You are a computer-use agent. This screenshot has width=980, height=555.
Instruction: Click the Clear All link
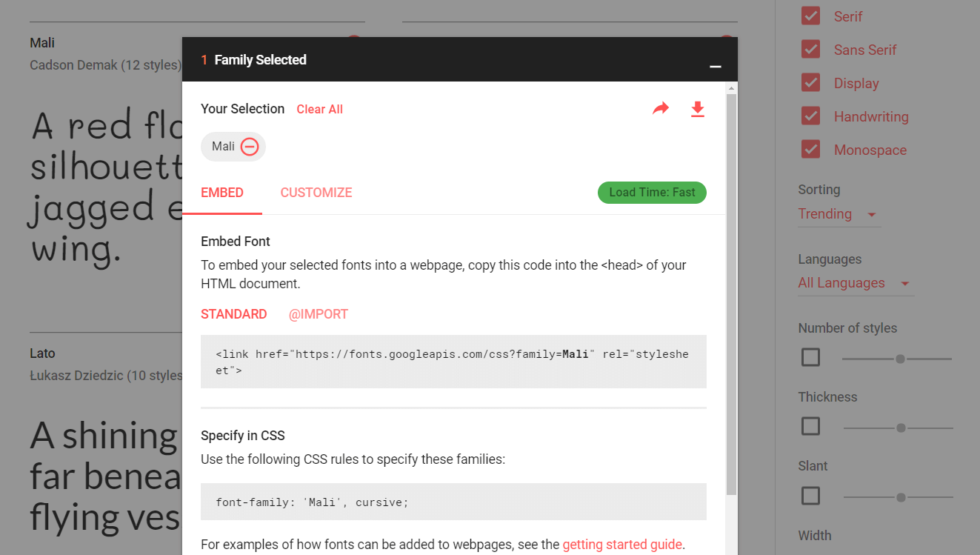tap(320, 110)
